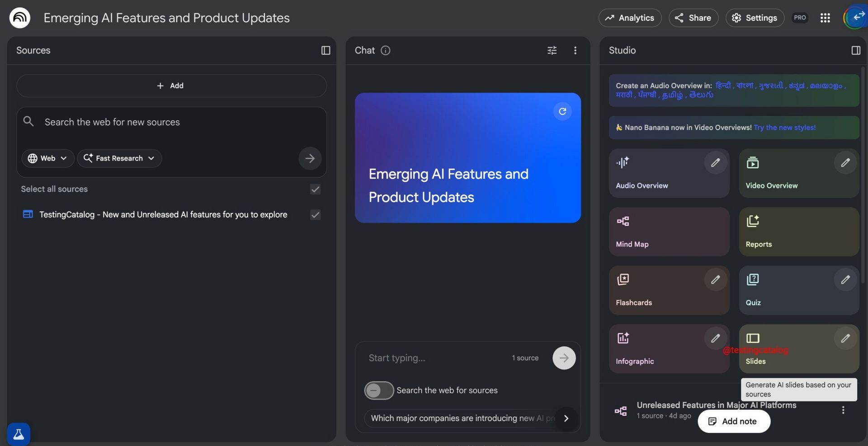Uncheck the TestingCatalog source checkbox

tap(315, 215)
